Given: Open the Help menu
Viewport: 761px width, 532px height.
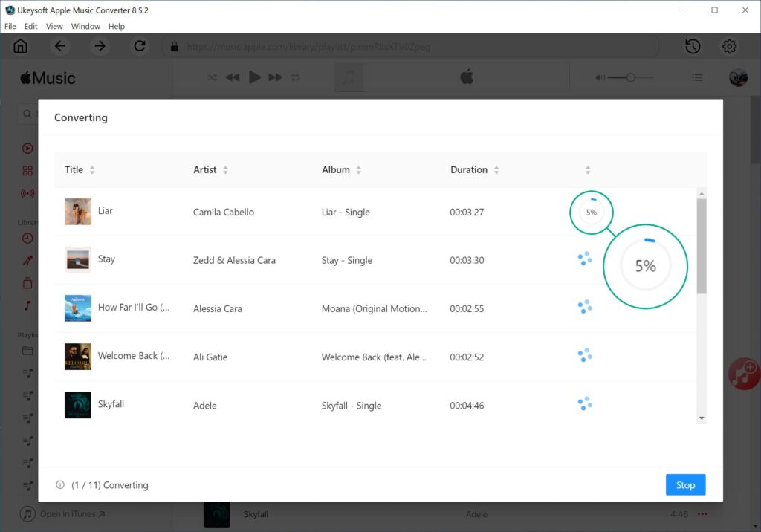Looking at the screenshot, I should pyautogui.click(x=117, y=26).
